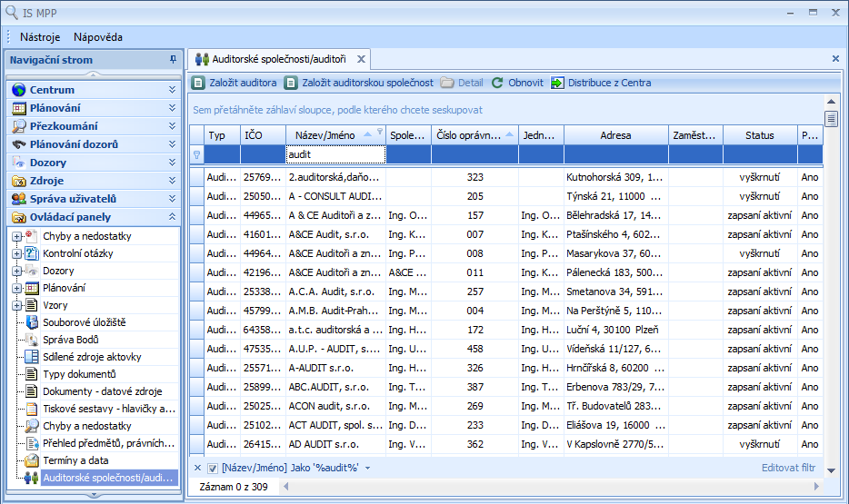Click the Termíny a data icon
The height and width of the screenshot is (504, 849).
[x=32, y=460]
